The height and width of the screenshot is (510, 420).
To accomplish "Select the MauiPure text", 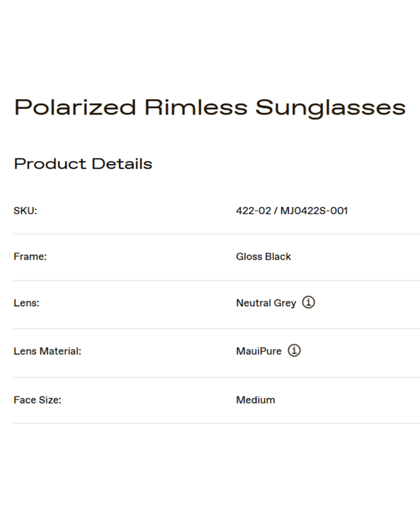I will point(259,351).
